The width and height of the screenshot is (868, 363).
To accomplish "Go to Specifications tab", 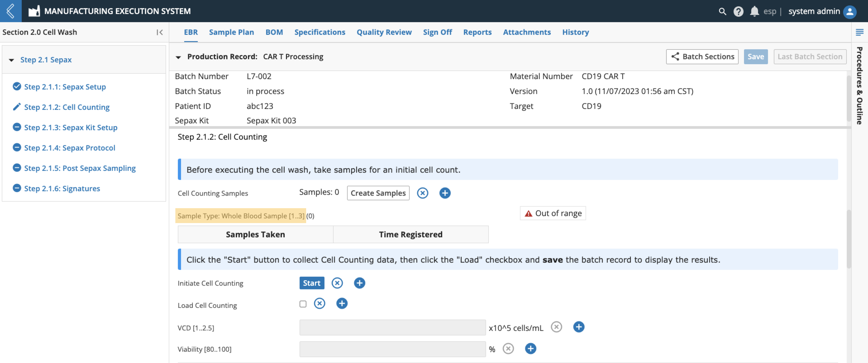I will click(x=320, y=32).
